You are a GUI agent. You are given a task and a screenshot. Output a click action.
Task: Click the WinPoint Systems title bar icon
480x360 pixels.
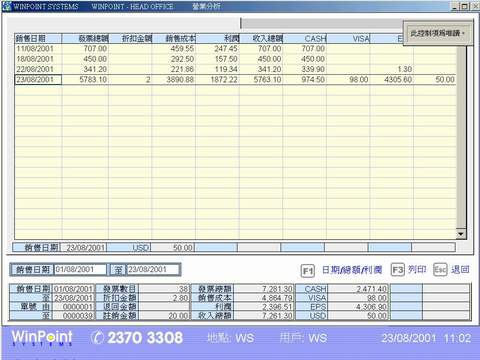7,6
